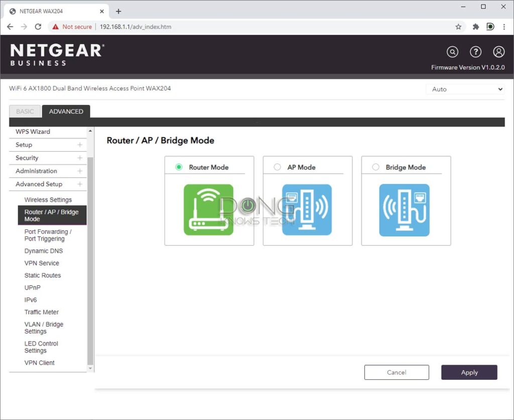Open Dynamic DNS settings
Screen dimensions: 514x420
pos(44,251)
